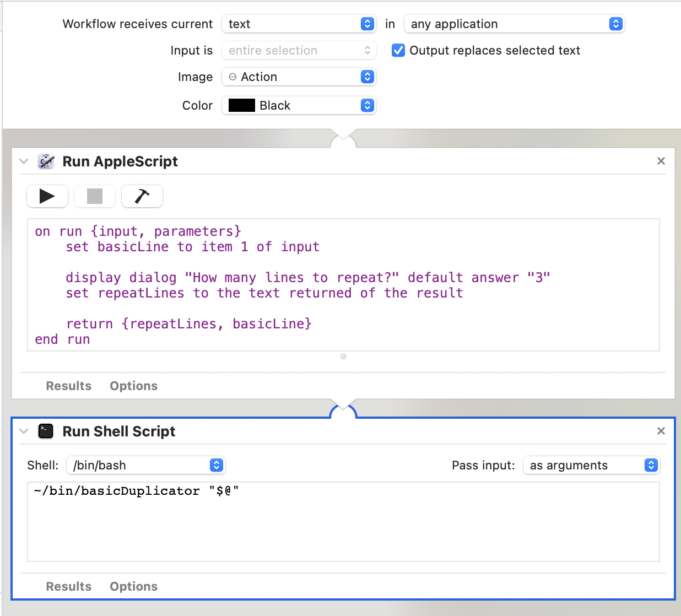Open the Black color picker dropdown

tap(299, 106)
